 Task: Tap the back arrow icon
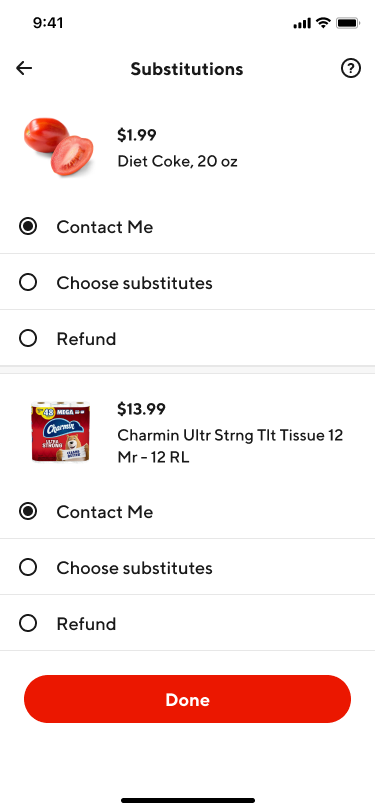(x=24, y=68)
